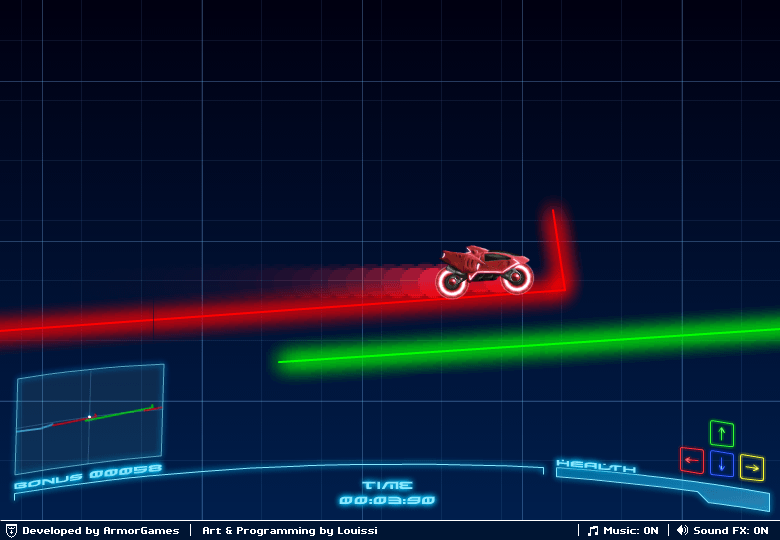This screenshot has height=540, width=780.
Task: Click the track minimap panel
Action: pos(90,418)
